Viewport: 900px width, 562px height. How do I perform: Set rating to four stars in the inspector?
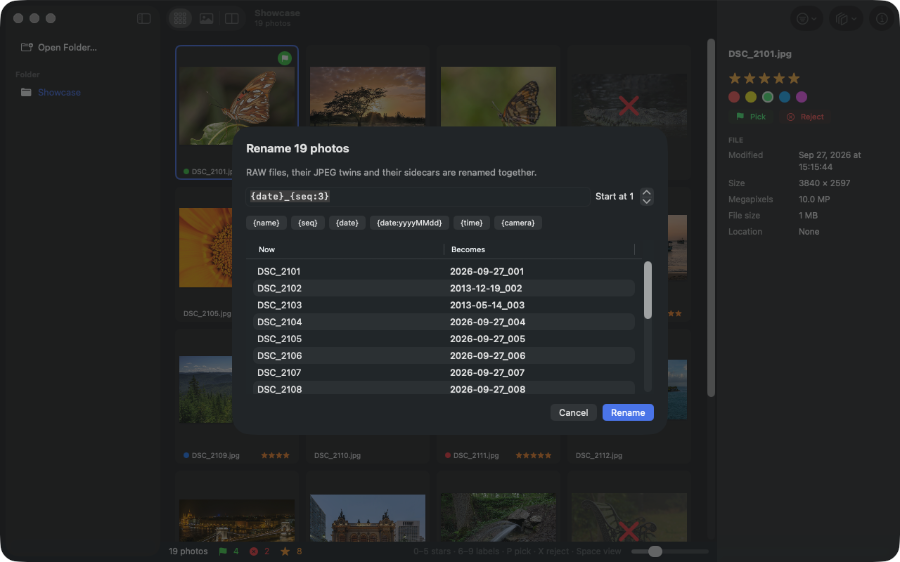point(779,78)
